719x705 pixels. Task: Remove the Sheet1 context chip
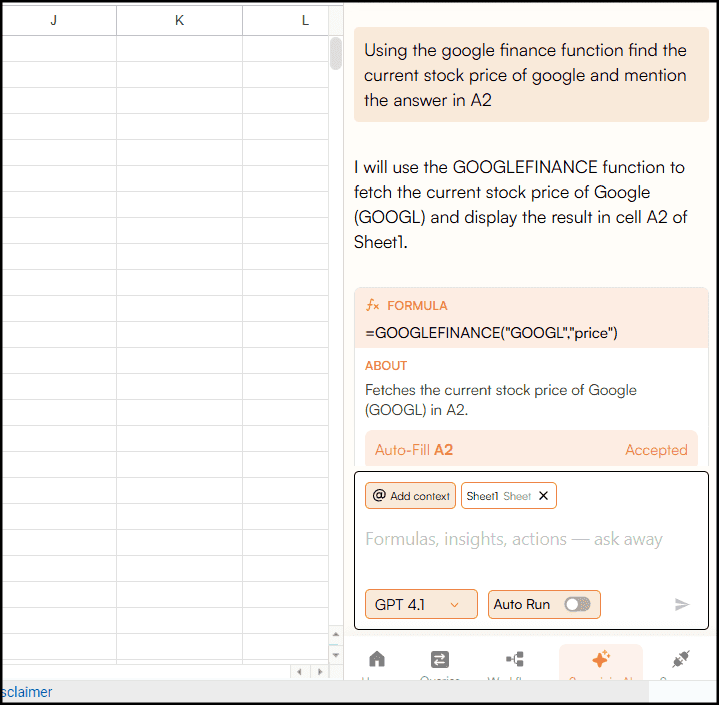point(543,496)
